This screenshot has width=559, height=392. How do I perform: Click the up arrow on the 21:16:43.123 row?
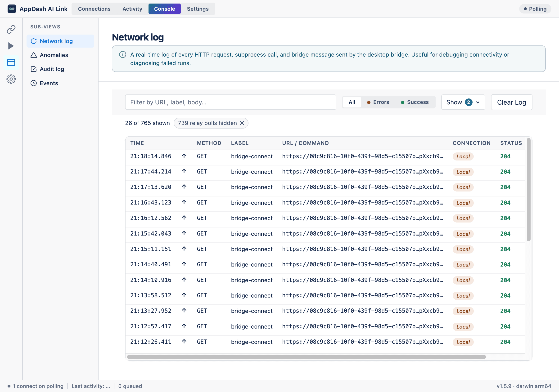coord(184,202)
